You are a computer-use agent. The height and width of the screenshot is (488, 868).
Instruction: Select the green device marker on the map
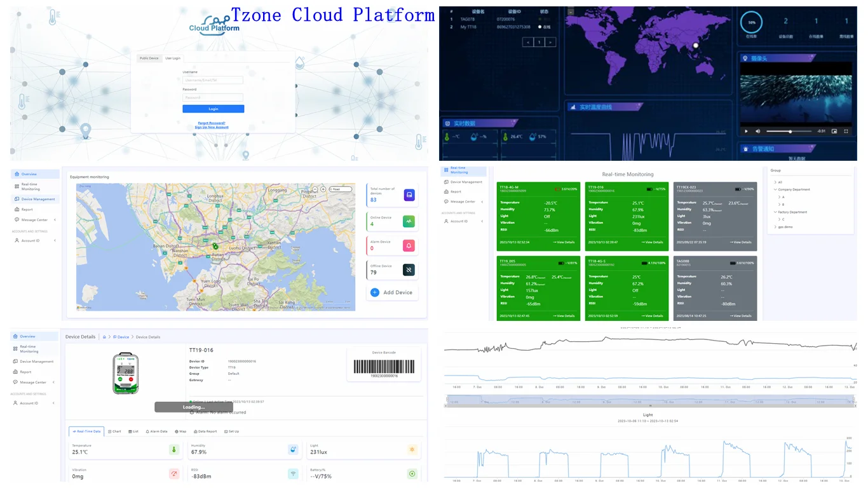tap(215, 245)
